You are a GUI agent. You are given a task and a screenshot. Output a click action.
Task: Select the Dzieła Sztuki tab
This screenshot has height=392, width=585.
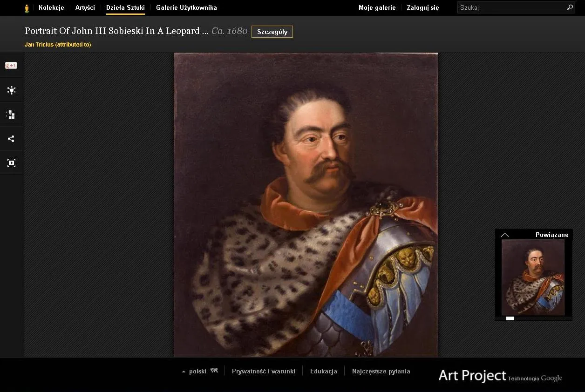click(x=125, y=7)
